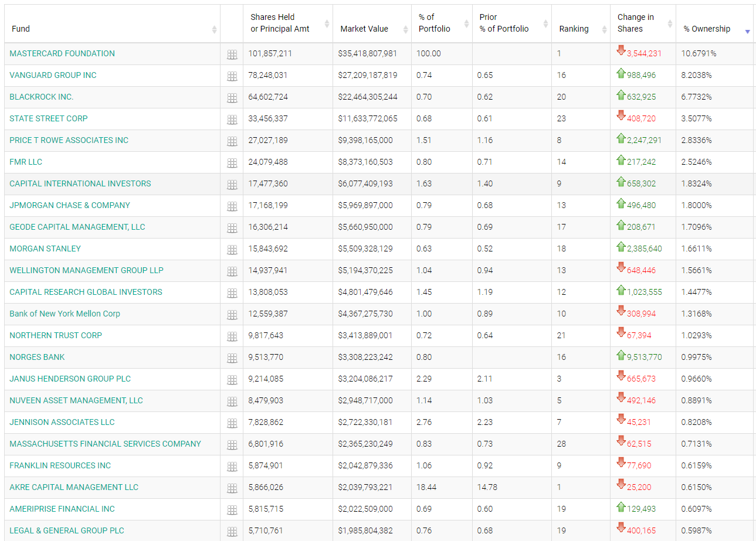Open NORTHERN TRUST CORP fund link

pyautogui.click(x=56, y=335)
